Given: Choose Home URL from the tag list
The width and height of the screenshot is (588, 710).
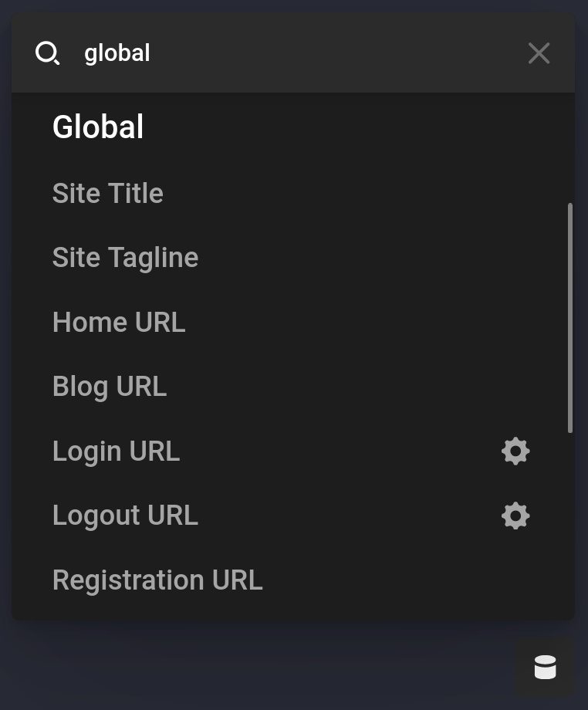Looking at the screenshot, I should (x=119, y=322).
